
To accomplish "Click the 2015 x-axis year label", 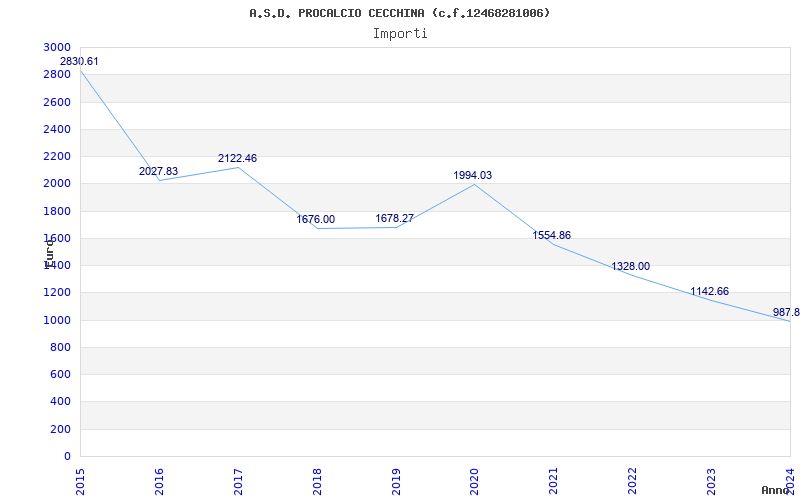I will click(x=80, y=482).
